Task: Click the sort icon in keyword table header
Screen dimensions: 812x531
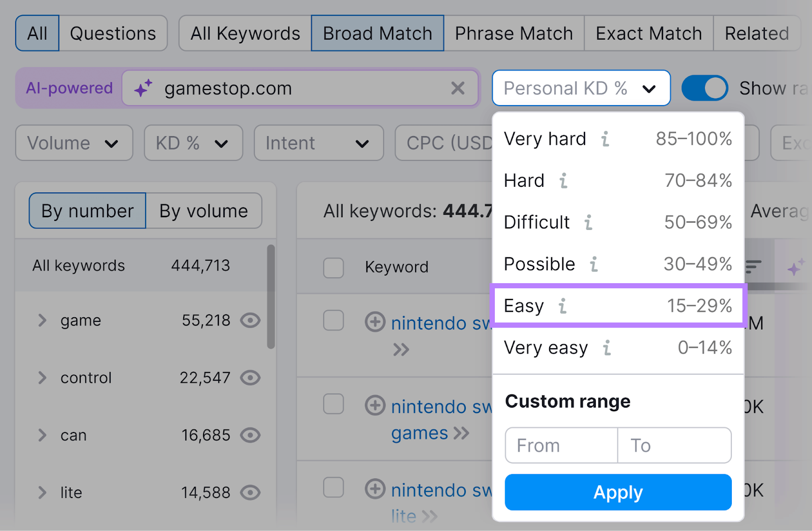Action: [755, 265]
